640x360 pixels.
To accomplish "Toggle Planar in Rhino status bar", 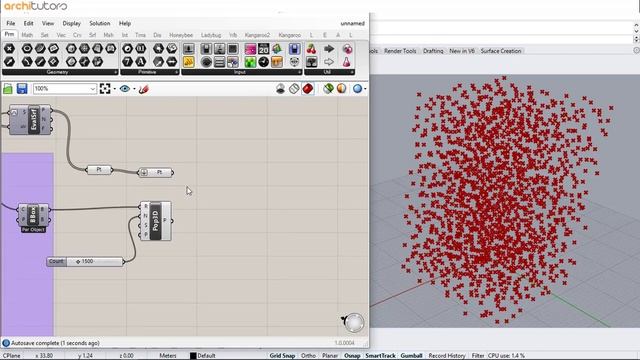I will click(330, 356).
